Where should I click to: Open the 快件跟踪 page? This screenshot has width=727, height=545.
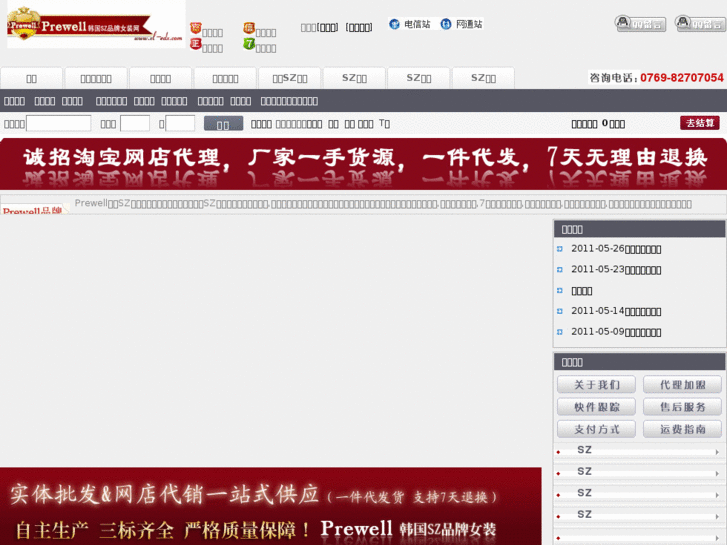596,407
